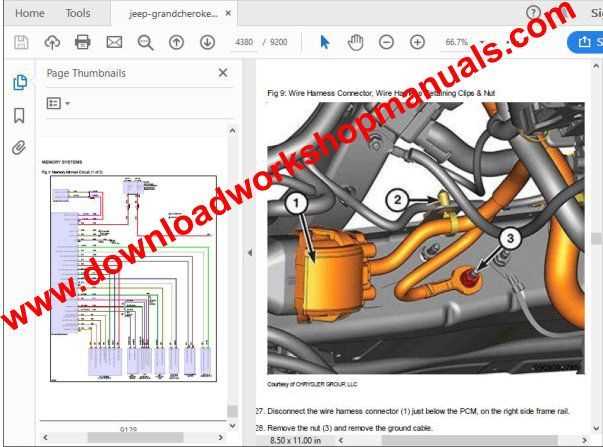Toggle the Page Thumbnails sidebar icon
The image size is (603, 447).
(x=20, y=82)
